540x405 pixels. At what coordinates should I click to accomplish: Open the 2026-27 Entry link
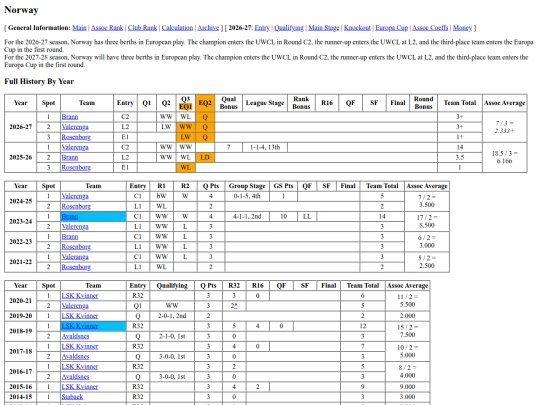tap(262, 28)
